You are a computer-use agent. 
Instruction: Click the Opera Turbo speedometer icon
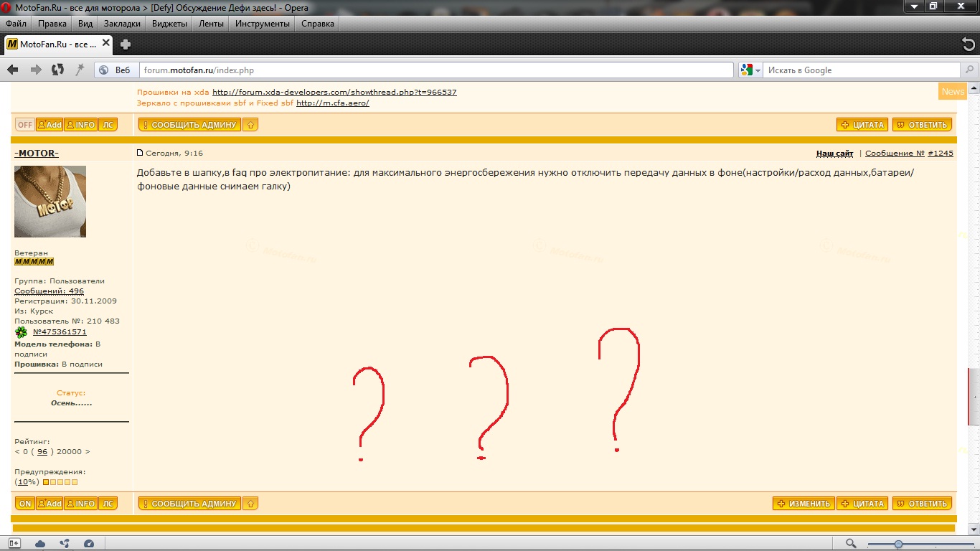89,544
